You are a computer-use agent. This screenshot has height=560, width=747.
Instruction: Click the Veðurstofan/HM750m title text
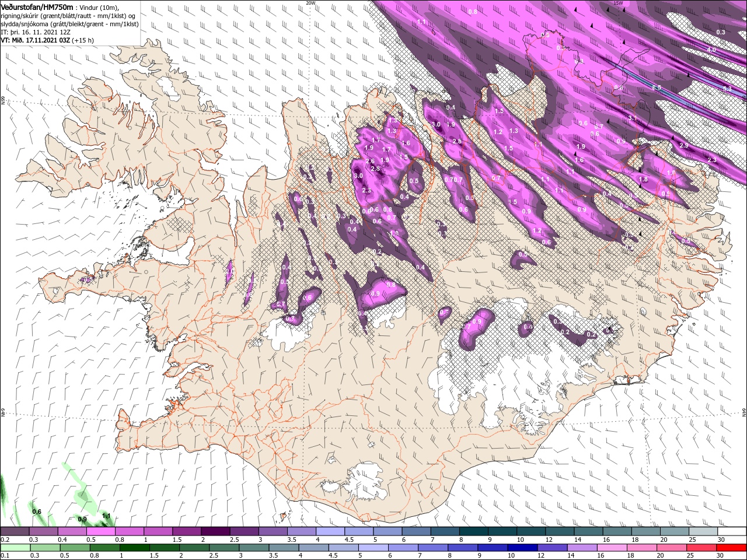[x=37, y=6]
